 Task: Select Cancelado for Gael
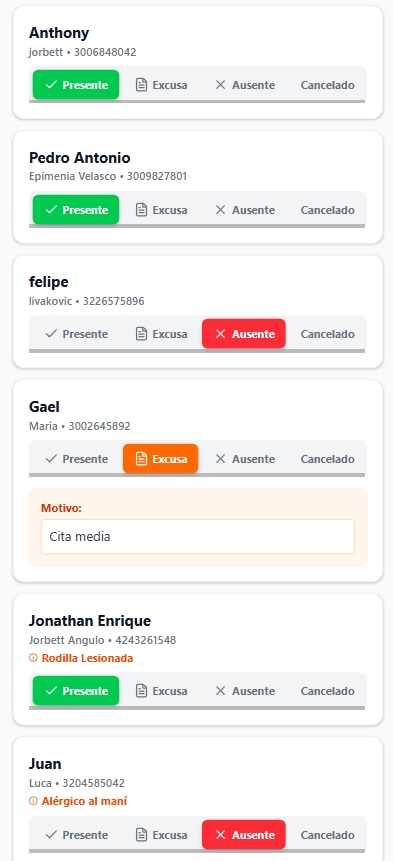[327, 459]
